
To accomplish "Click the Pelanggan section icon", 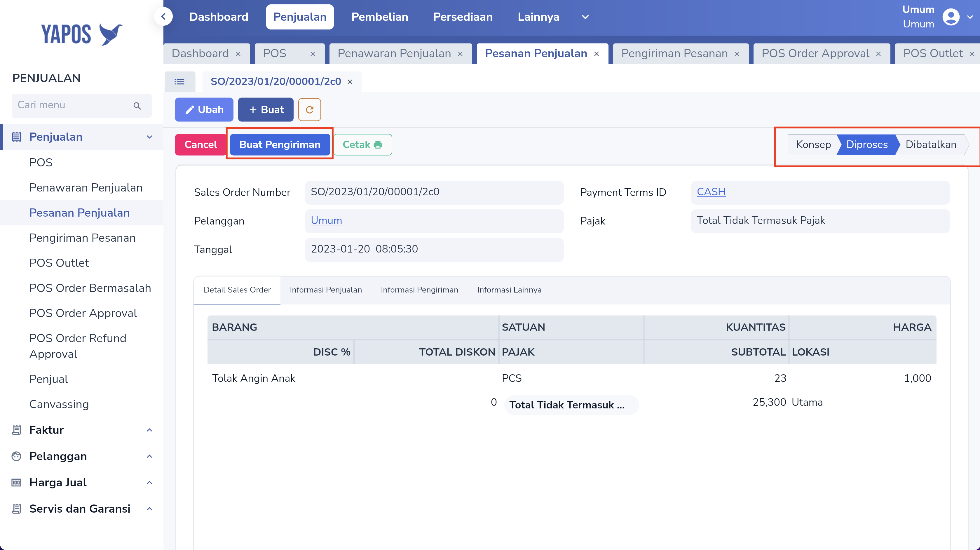I will click(16, 456).
